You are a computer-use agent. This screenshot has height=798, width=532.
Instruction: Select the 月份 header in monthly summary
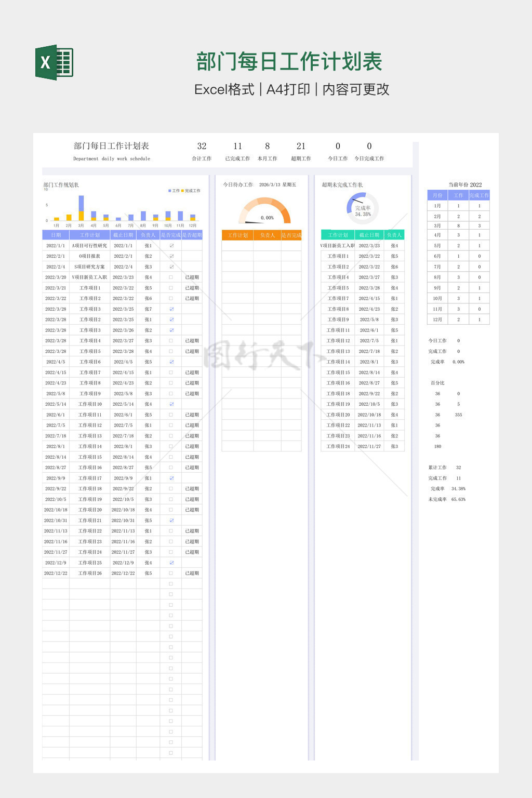pos(437,195)
